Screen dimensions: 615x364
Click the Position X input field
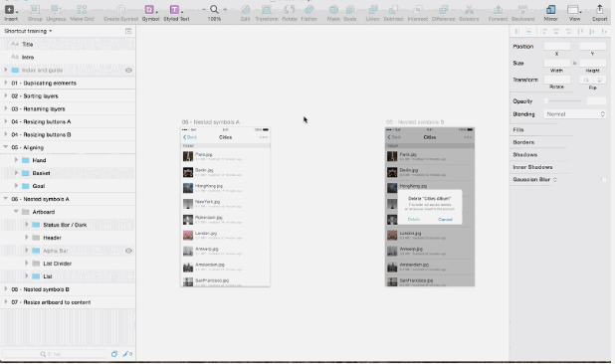(x=557, y=46)
